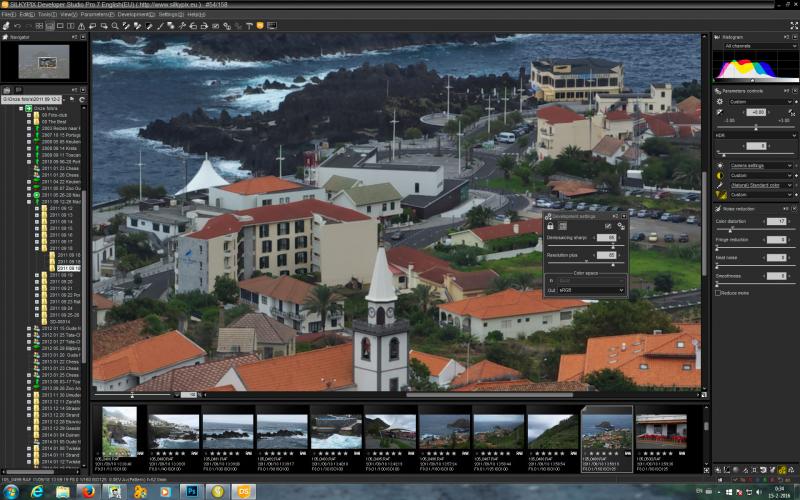The height and width of the screenshot is (500, 800).
Task: Open the HDR dropdown
Action: tap(755, 135)
